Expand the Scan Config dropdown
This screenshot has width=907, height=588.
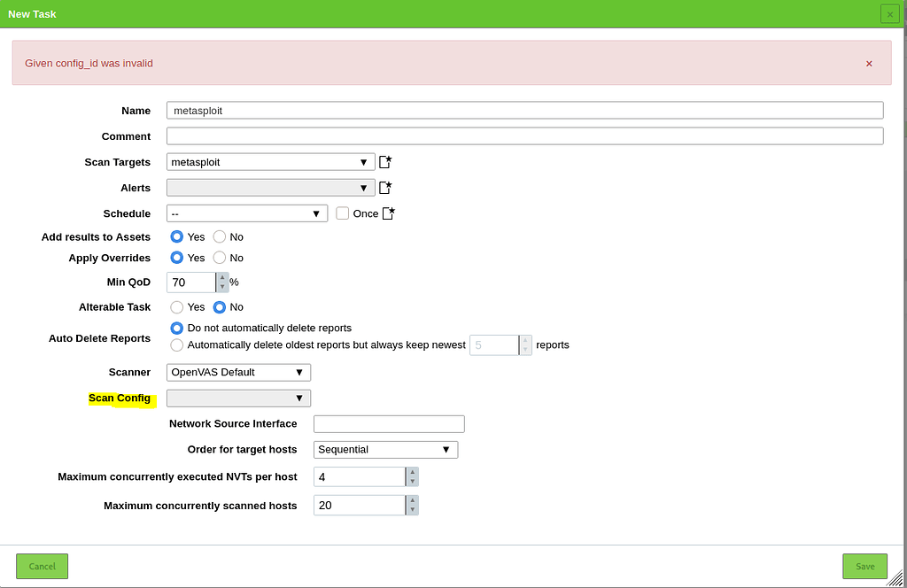click(x=238, y=398)
